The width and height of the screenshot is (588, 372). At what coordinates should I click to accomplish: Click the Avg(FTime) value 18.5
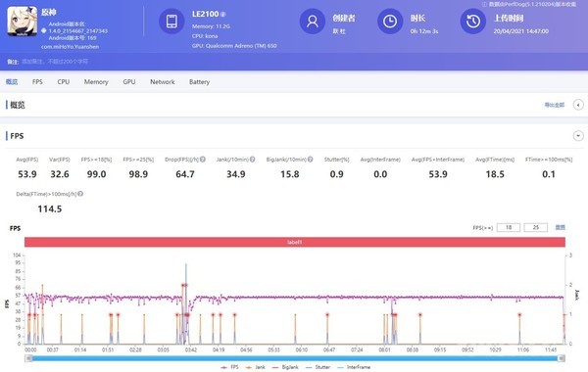(x=495, y=174)
